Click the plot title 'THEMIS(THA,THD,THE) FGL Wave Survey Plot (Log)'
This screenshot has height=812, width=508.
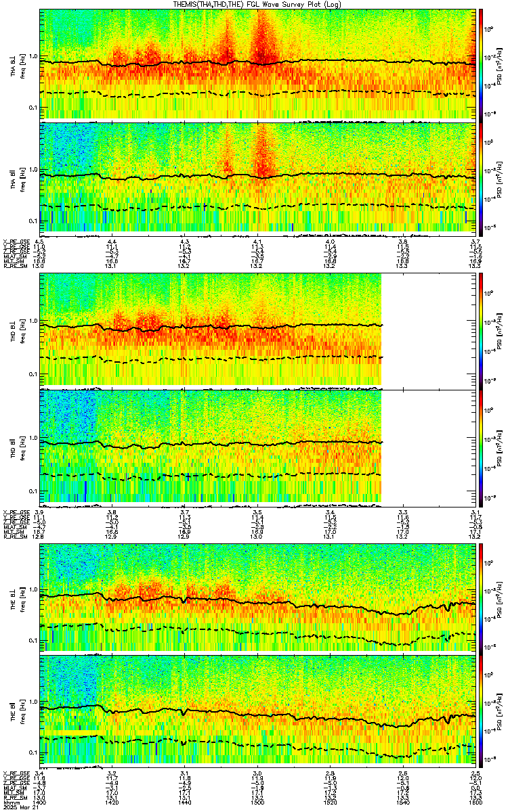click(258, 4)
